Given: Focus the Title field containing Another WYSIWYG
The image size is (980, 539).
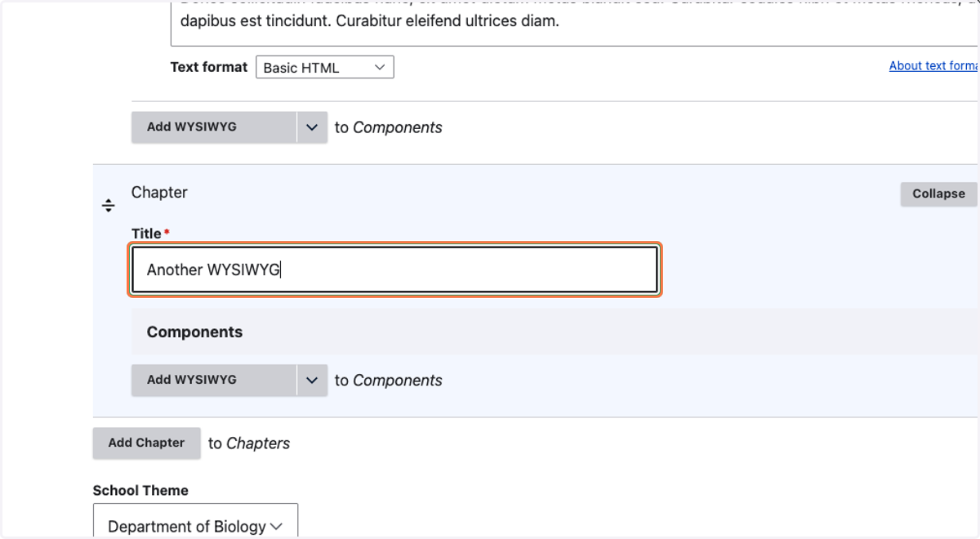Looking at the screenshot, I should 394,269.
